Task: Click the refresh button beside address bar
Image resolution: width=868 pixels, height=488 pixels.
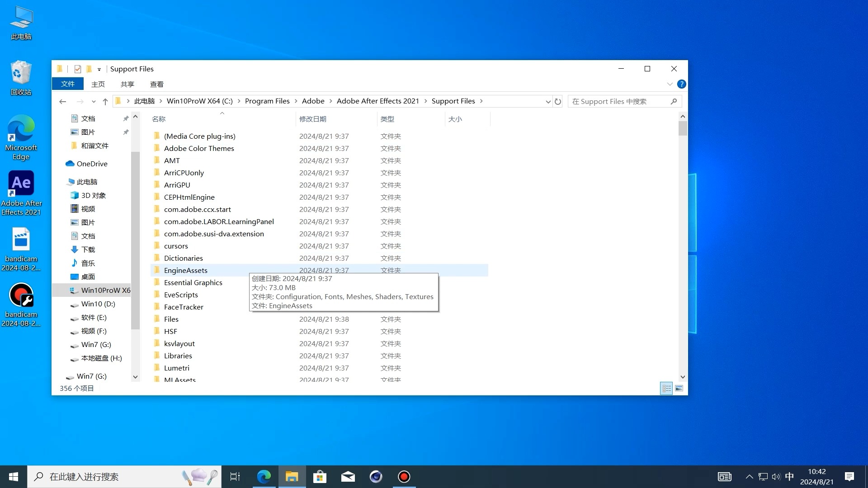Action: click(558, 102)
